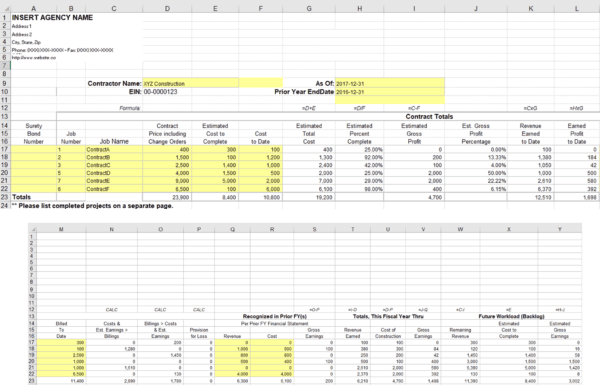600x385 pixels.
Task: Click the revenue earned total '6,210'
Action: click(352, 381)
